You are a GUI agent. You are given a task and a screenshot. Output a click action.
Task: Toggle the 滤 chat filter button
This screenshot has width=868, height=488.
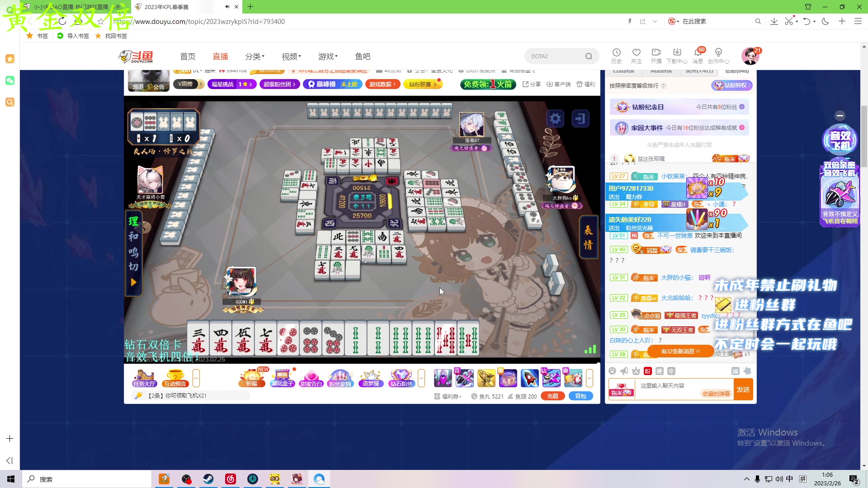[x=735, y=371]
